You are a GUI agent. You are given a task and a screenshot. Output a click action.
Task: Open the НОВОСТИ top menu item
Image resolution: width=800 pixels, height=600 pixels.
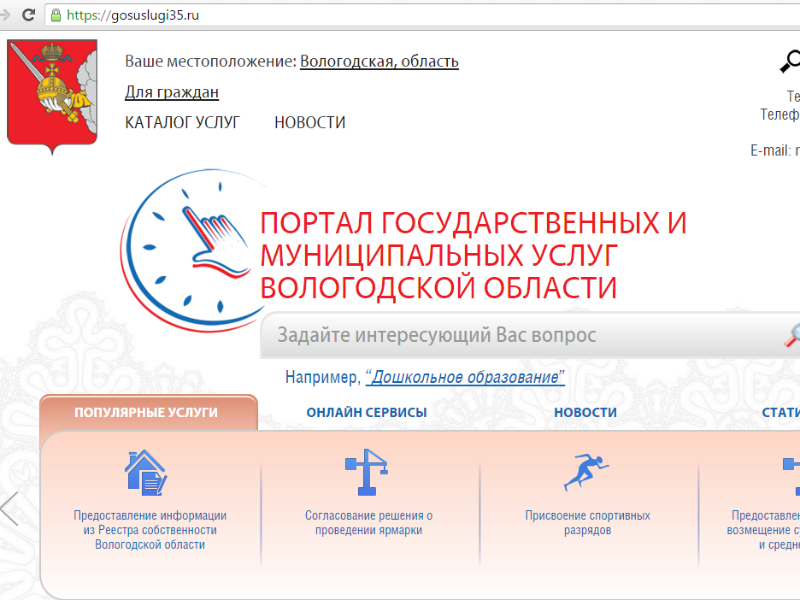pos(310,122)
